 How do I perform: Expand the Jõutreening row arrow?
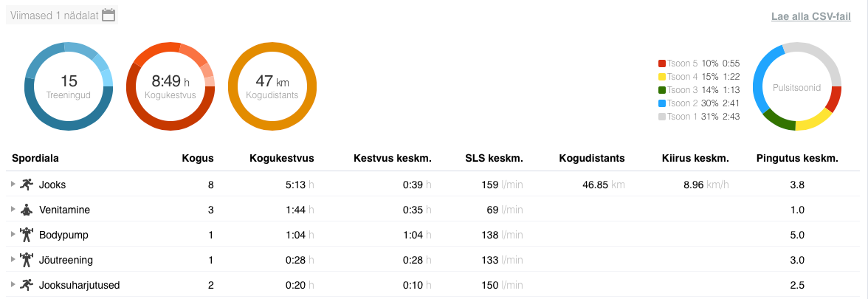coord(13,260)
